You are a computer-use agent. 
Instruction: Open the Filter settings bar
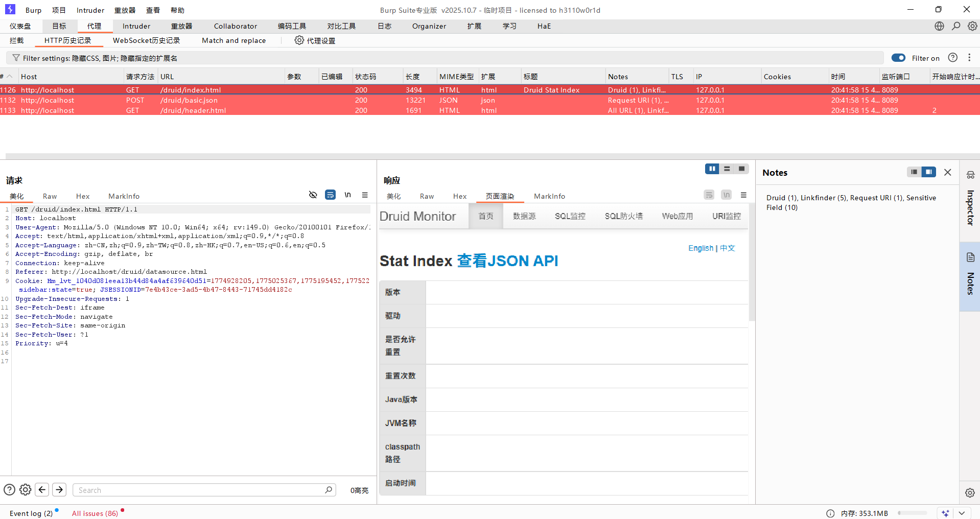pos(445,58)
